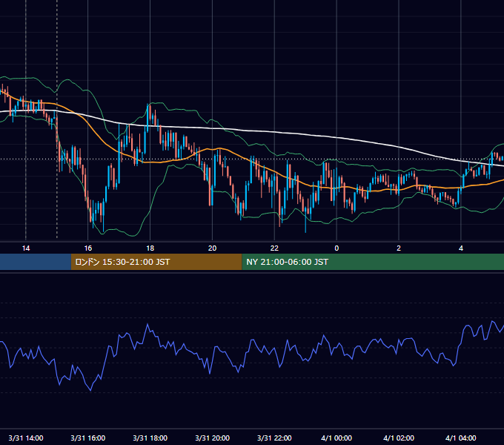Click the NY 21:00-06:00 JST session bar

(x=373, y=262)
